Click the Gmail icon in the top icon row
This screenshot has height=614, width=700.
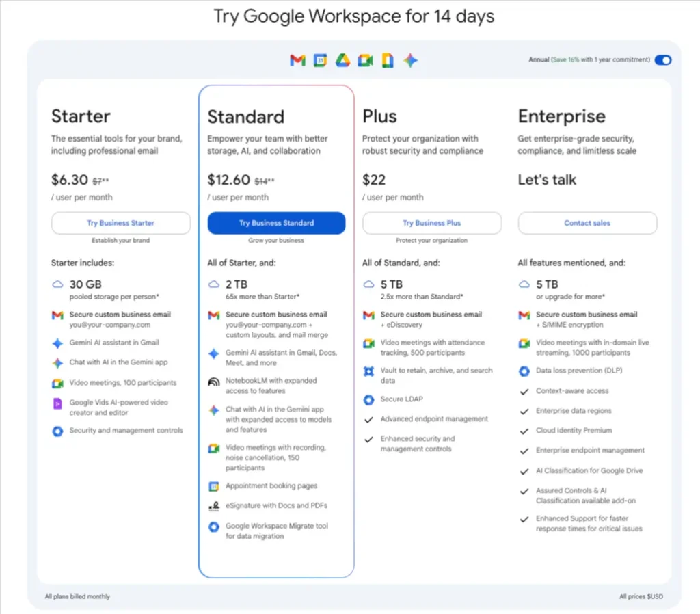(x=297, y=60)
